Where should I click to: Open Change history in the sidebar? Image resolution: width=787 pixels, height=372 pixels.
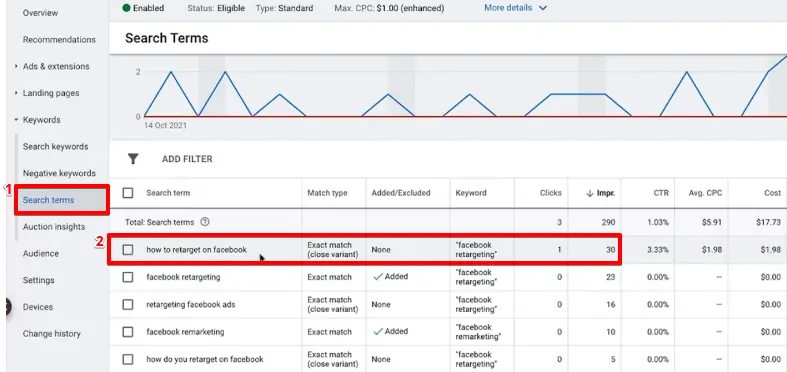(52, 334)
